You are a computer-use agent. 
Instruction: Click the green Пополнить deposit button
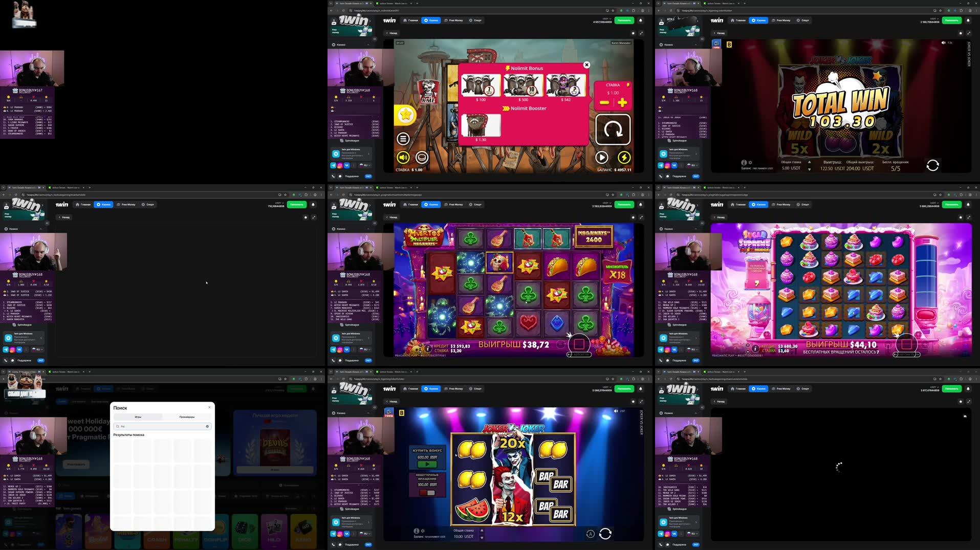[x=623, y=20]
